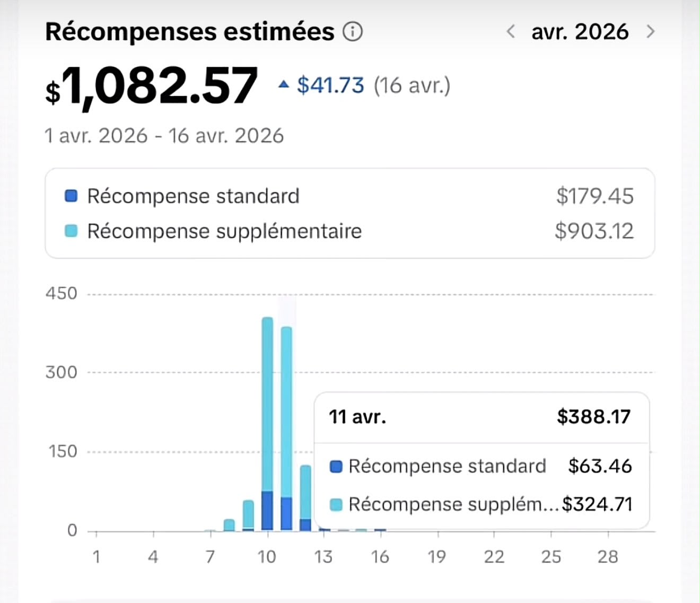The width and height of the screenshot is (700, 603).
Task: Go to next month with right chevron
Action: [x=650, y=32]
